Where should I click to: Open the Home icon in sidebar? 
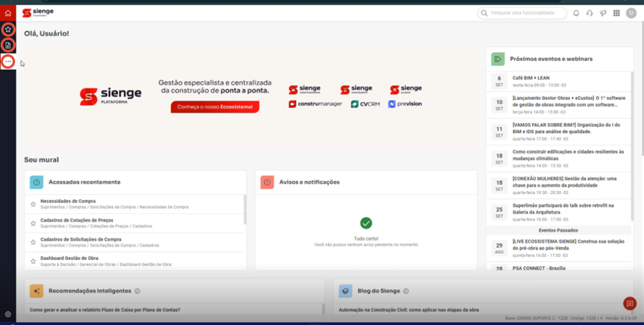click(x=8, y=13)
